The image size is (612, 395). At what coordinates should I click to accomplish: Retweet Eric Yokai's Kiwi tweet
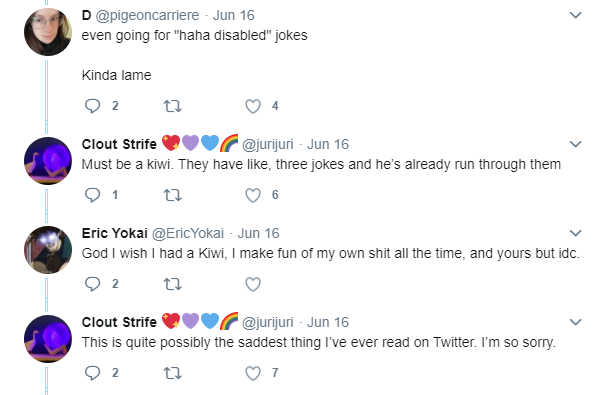point(173,284)
